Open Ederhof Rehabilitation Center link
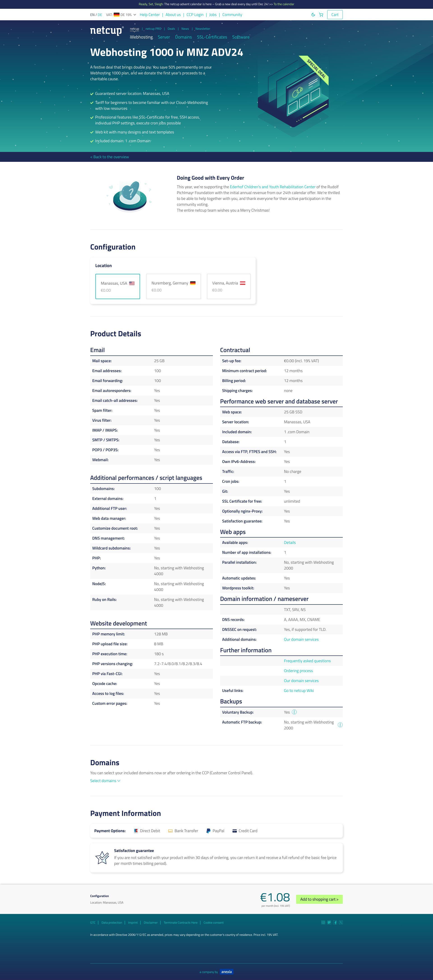The height and width of the screenshot is (980, 433). [272, 187]
